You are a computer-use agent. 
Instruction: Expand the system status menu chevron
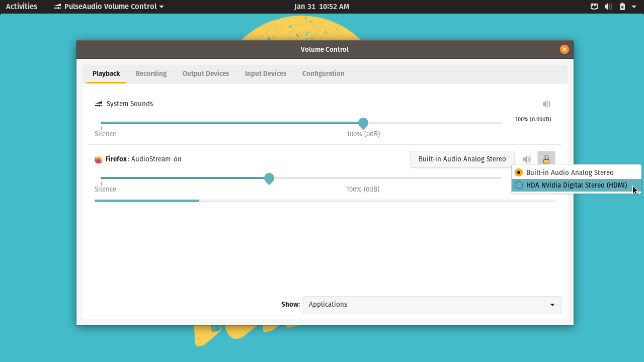(633, 7)
